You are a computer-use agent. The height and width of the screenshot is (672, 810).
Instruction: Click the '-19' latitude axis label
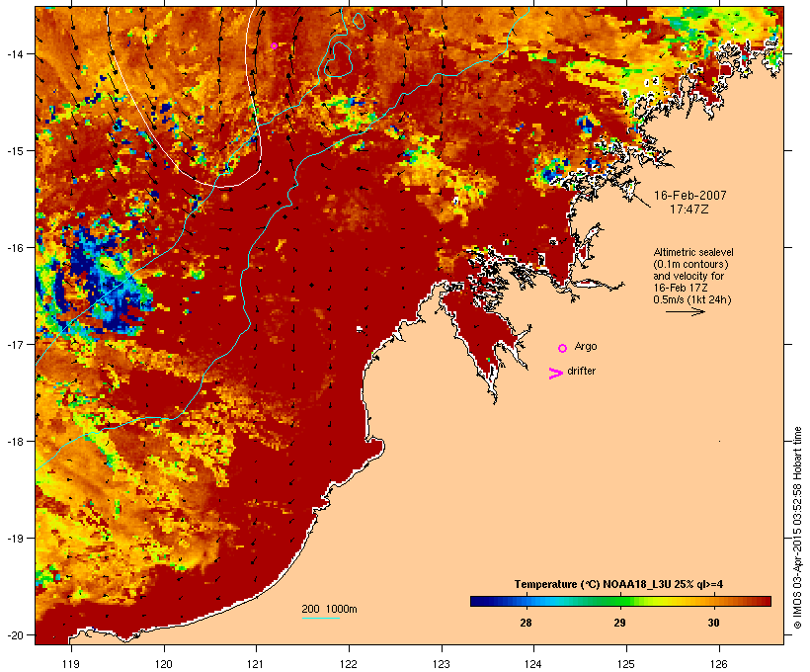14,539
